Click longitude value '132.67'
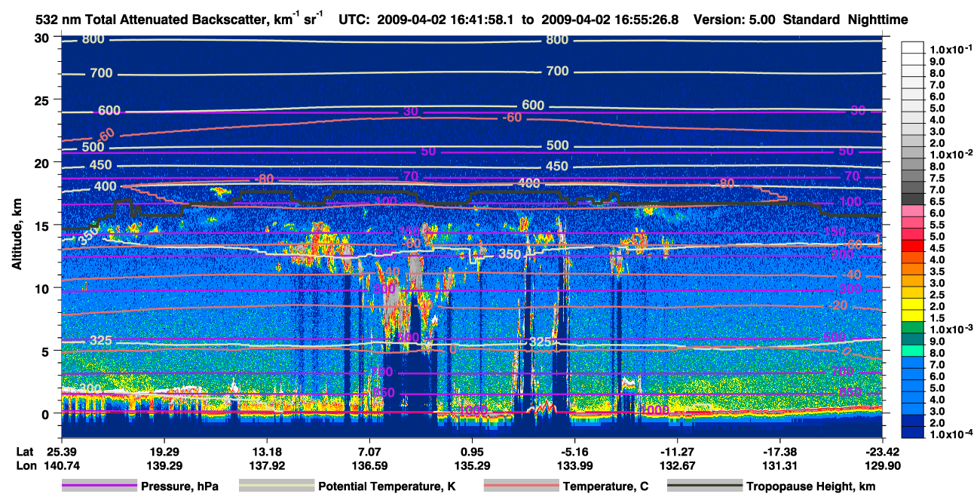The image size is (980, 503). click(x=678, y=465)
